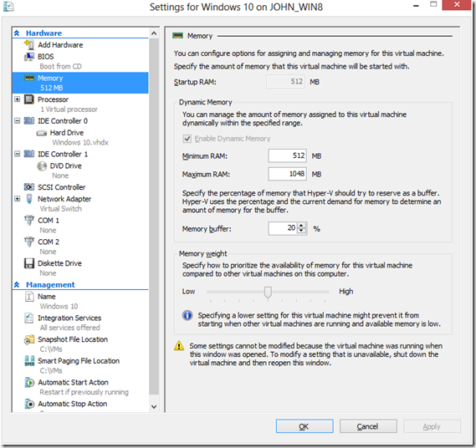Click the sidebar scroll up arrow
The height and width of the screenshot is (448, 476).
coord(154,33)
